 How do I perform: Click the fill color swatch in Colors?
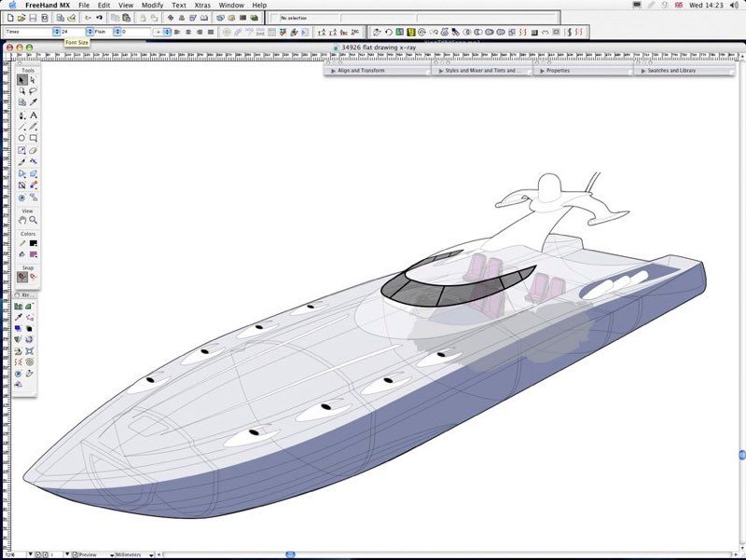click(34, 254)
